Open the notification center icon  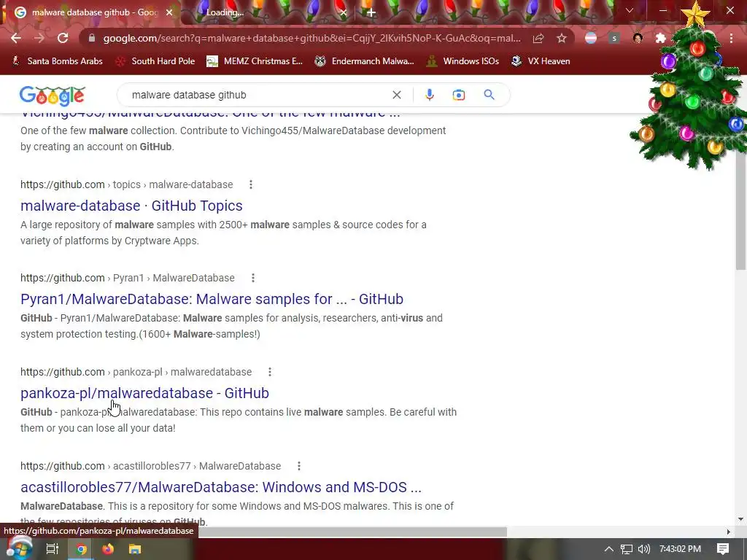coord(723,549)
